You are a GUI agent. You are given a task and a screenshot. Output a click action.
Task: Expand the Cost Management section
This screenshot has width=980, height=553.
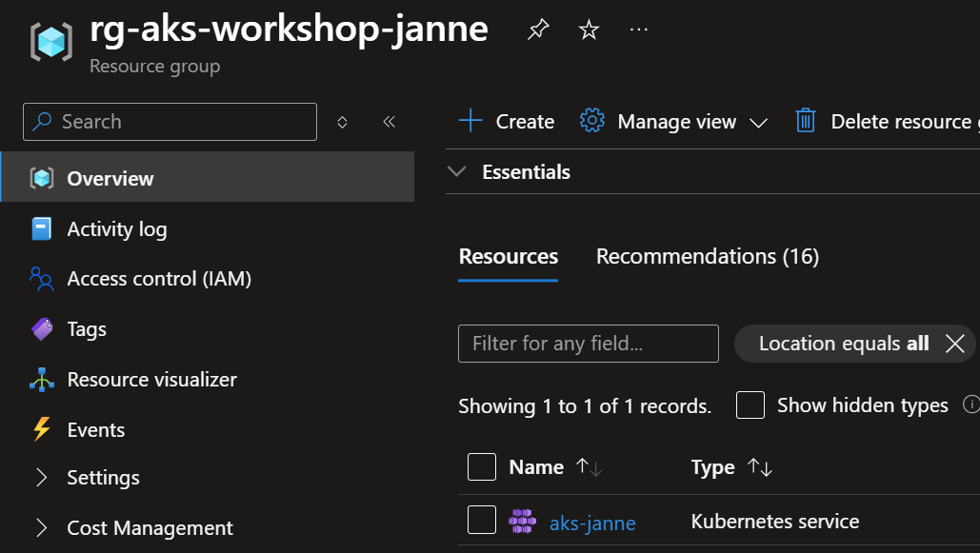[x=41, y=528]
